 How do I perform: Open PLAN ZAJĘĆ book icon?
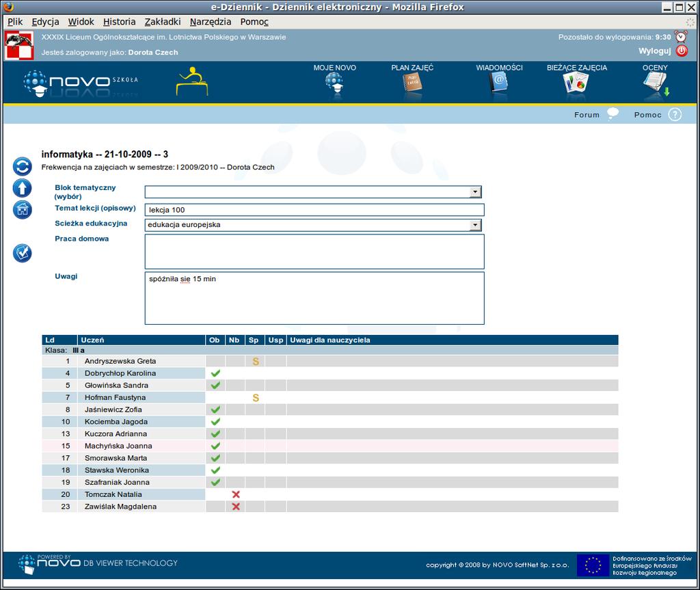coord(412,83)
